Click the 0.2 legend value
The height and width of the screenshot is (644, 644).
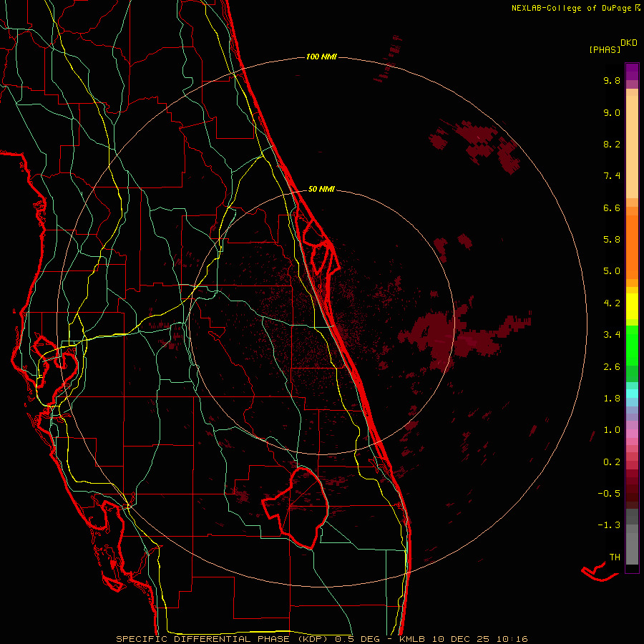[612, 462]
